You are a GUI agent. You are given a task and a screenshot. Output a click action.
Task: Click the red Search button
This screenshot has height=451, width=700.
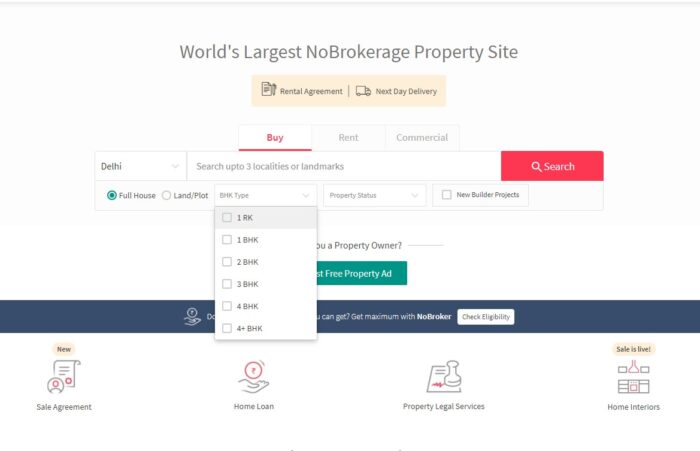[552, 166]
